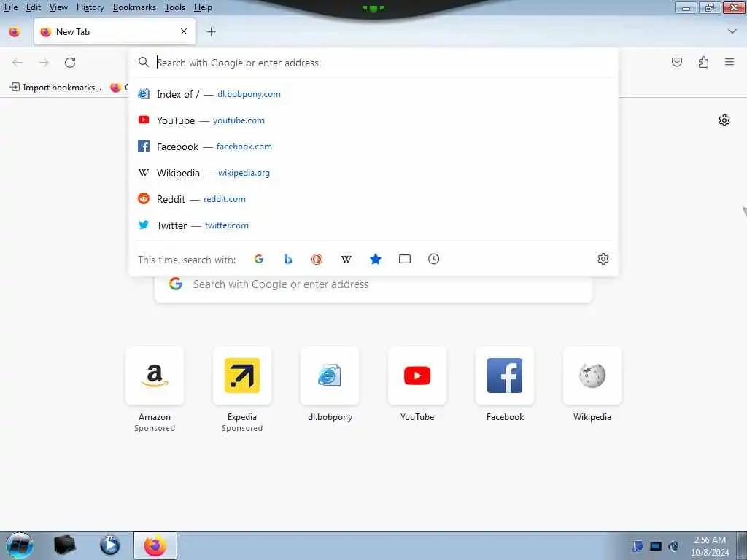Screen dimensions: 747x560
Task: Select the Twitter twitter.com suggestion
Action: click(x=373, y=225)
